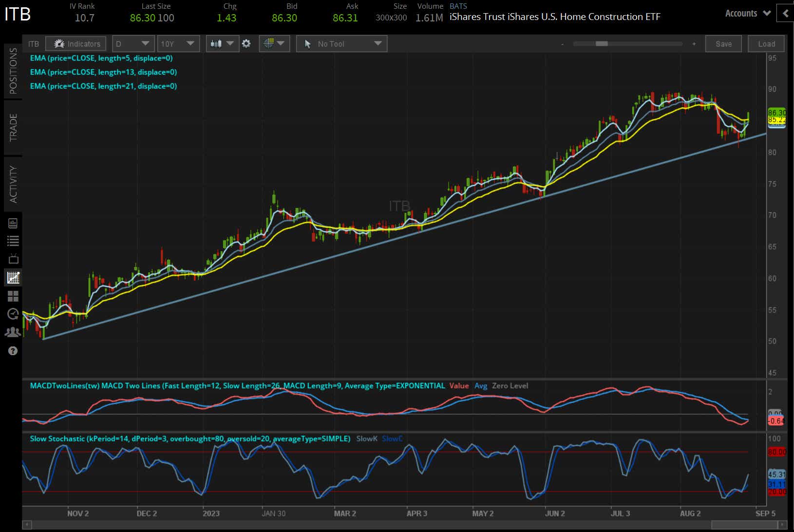
Task: Click the SlowK legend label
Action: pos(367,439)
